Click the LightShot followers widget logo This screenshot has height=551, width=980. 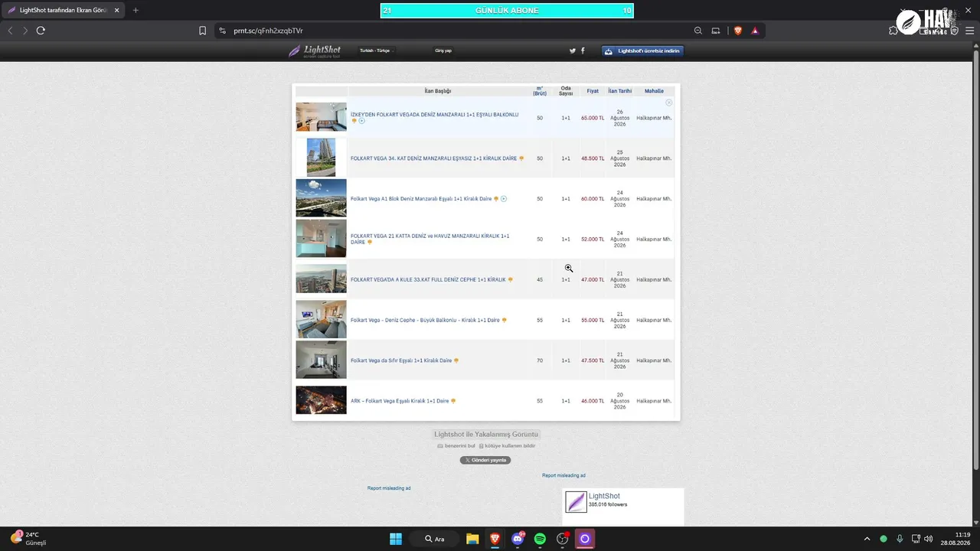click(576, 502)
